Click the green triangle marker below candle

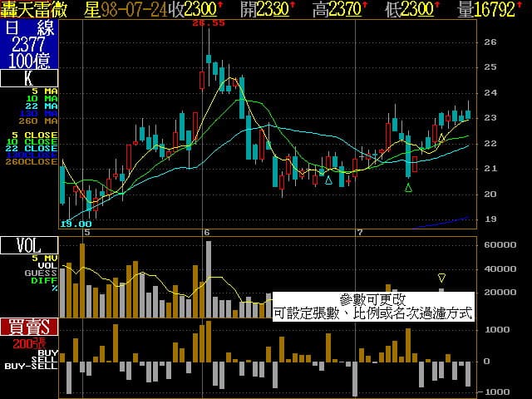[408, 189]
